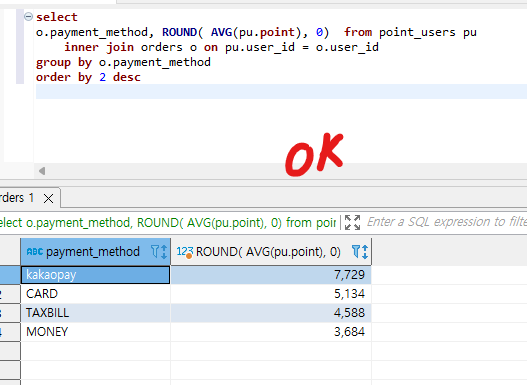This screenshot has width=527, height=385.
Task: Select the 4,588 value cell
Action: pos(271,313)
